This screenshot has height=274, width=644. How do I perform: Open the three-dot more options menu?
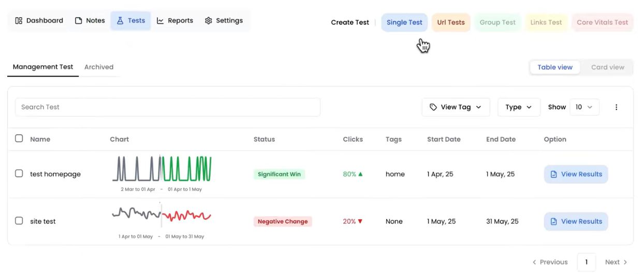point(616,107)
